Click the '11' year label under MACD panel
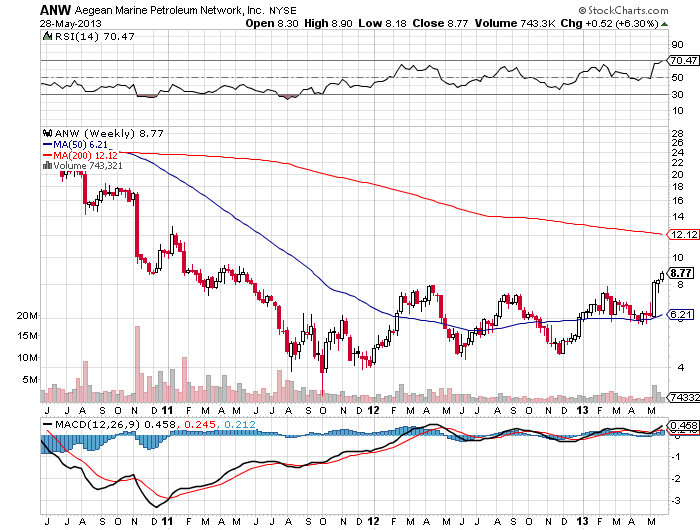The image size is (700, 530). point(167,521)
